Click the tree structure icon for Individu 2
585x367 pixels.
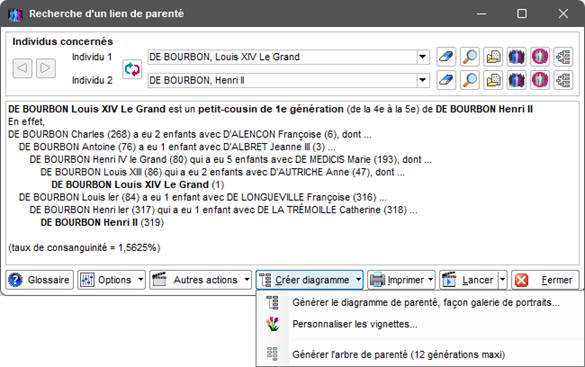click(563, 80)
